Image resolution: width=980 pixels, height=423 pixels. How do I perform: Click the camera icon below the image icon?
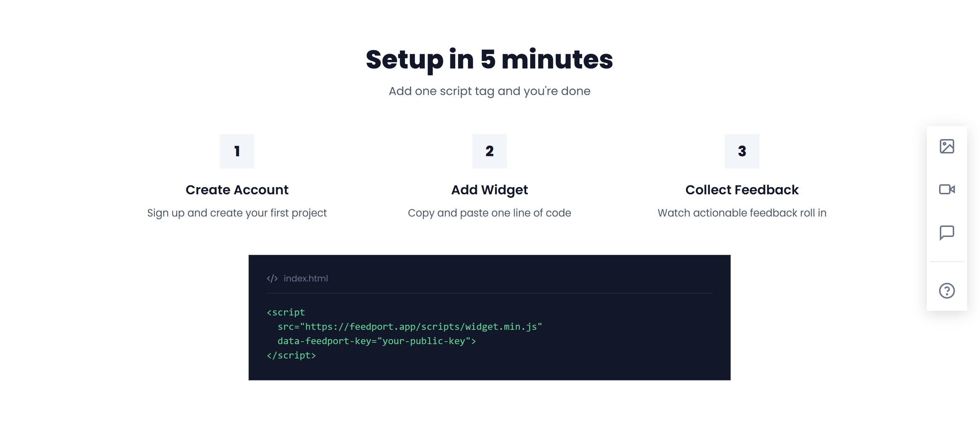coord(948,189)
